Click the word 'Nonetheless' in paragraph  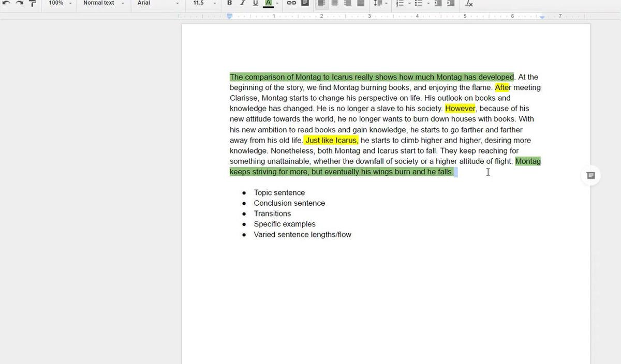tap(292, 151)
